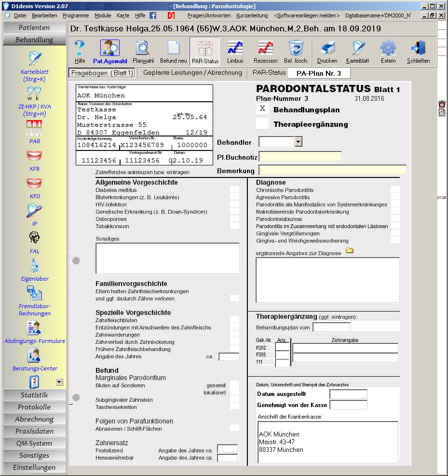The height and width of the screenshot is (476, 448).
Task: Switch to Geplante Leistungen / Abrechnung tab
Action: (x=192, y=73)
